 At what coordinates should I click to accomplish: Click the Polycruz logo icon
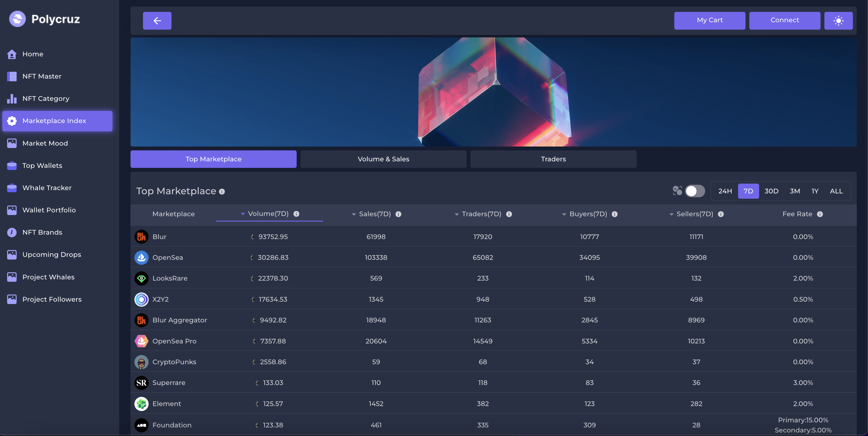17,19
